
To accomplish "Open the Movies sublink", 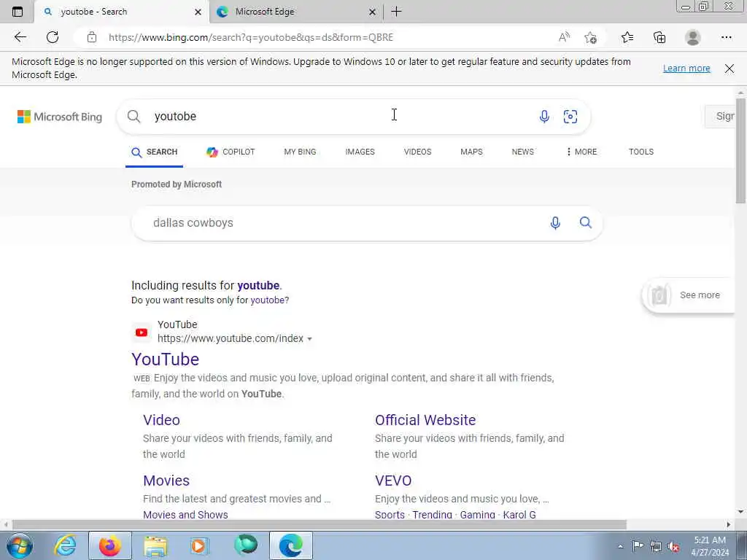I will (x=166, y=481).
